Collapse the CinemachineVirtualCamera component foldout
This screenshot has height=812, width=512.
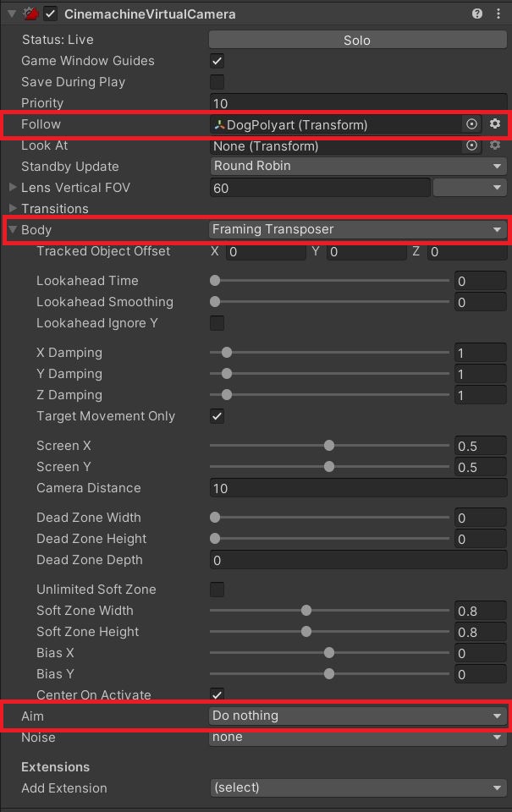11,14
